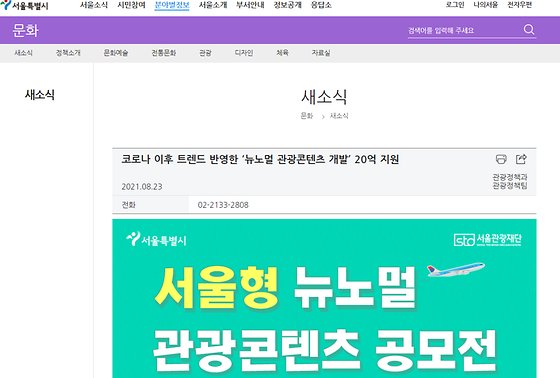
Task: Click the 로그인 link
Action: [x=455, y=5]
